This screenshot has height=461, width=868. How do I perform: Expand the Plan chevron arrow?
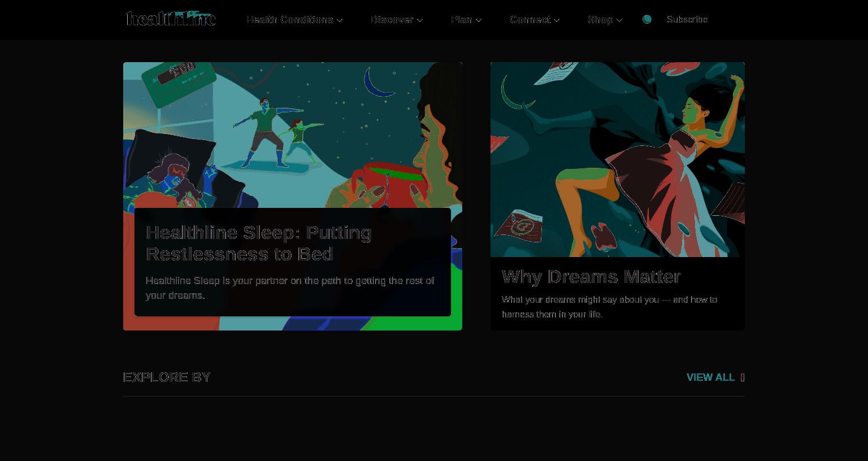pyautogui.click(x=479, y=20)
